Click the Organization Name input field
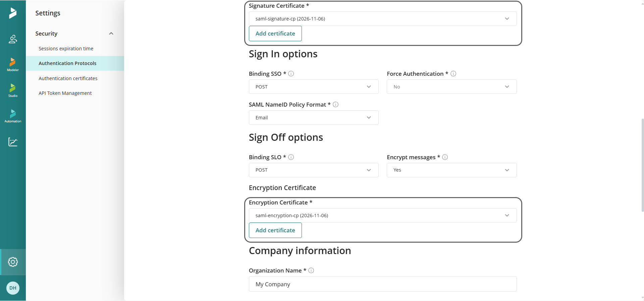 point(383,284)
